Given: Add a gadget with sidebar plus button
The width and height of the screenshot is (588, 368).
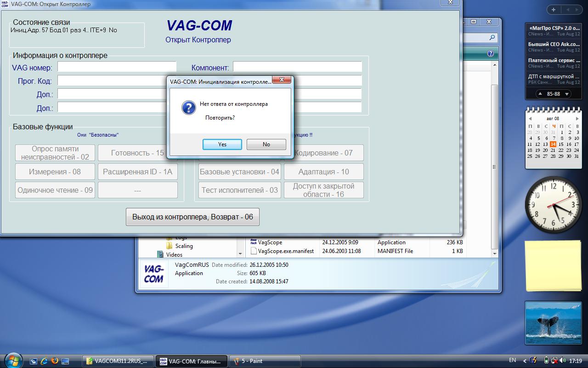Looking at the screenshot, I should pos(554,10).
